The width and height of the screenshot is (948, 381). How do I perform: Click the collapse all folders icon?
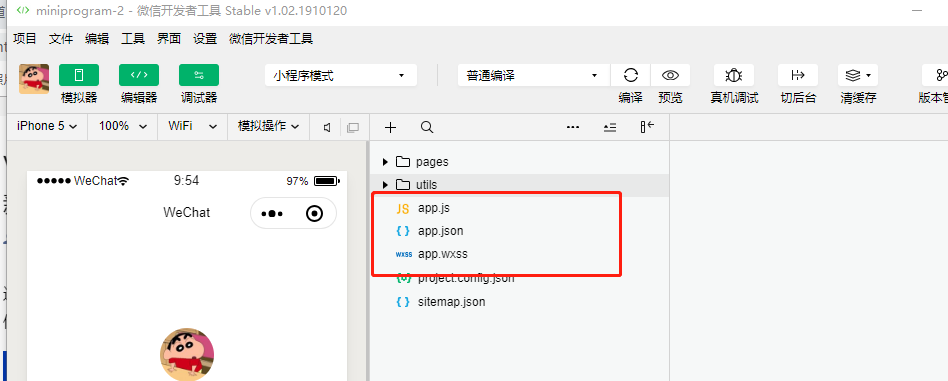pyautogui.click(x=610, y=127)
